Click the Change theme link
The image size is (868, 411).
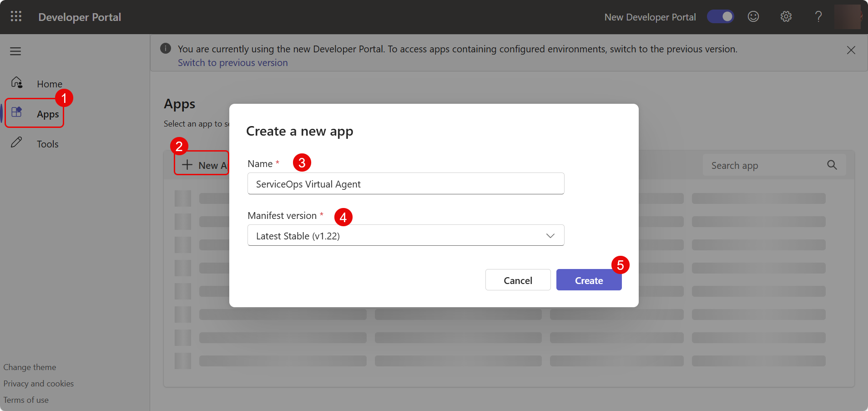click(x=30, y=367)
